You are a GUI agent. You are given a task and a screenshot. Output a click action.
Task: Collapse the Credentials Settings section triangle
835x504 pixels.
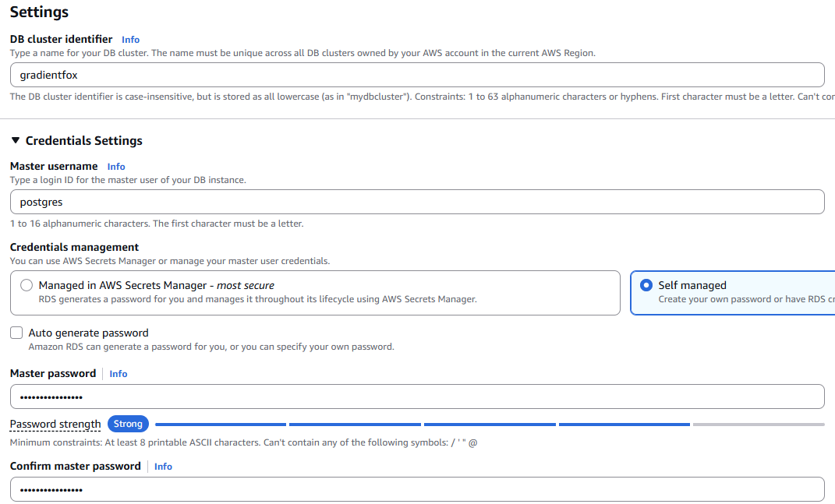[x=16, y=140]
